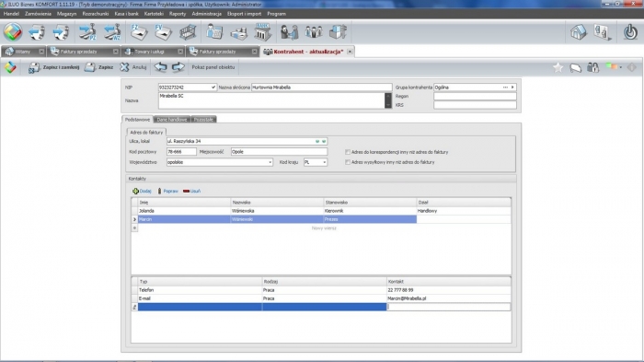The image size is (644, 362).
Task: Click the star favorites icon
Action: (558, 67)
